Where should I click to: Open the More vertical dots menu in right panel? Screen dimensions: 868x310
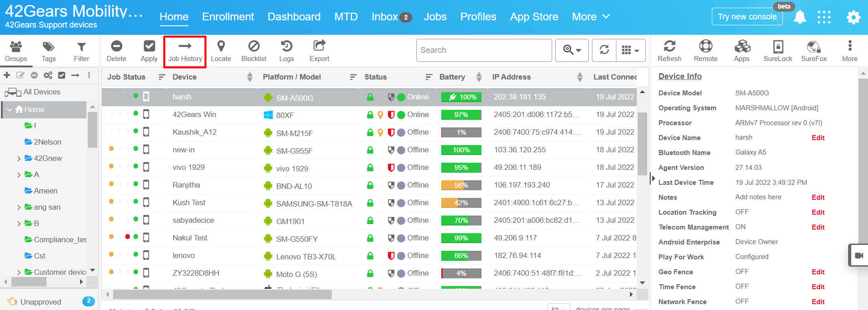click(x=849, y=51)
